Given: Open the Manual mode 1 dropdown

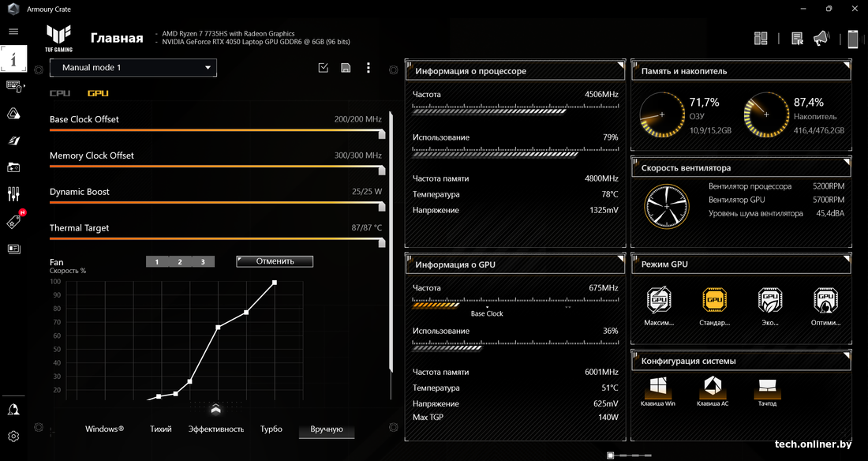Looking at the screenshot, I should (133, 68).
